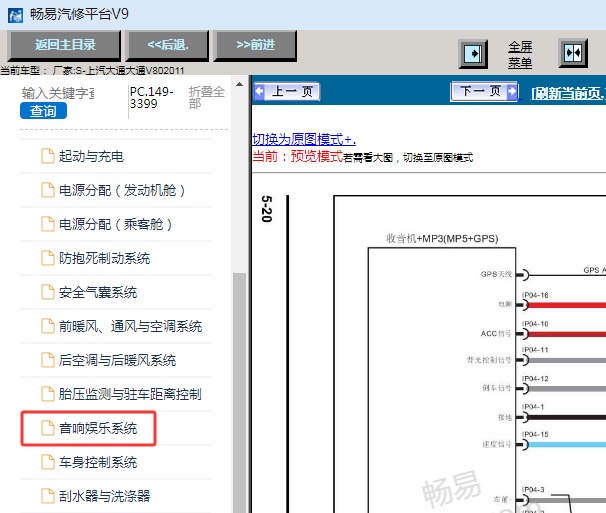Open 电源分配（乘客舱）
The image size is (606, 513).
(115, 224)
